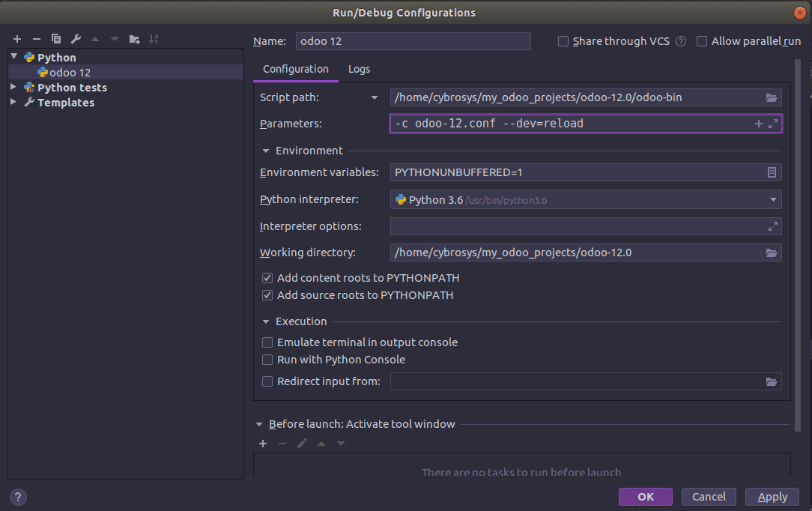Add a before launch task
Screen dimensions: 812x511
263,444
